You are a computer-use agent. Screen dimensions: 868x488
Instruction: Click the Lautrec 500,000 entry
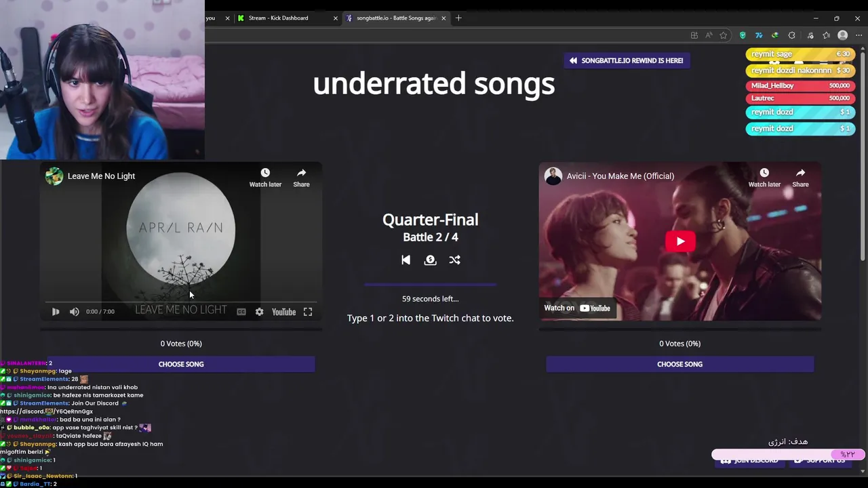(800, 98)
